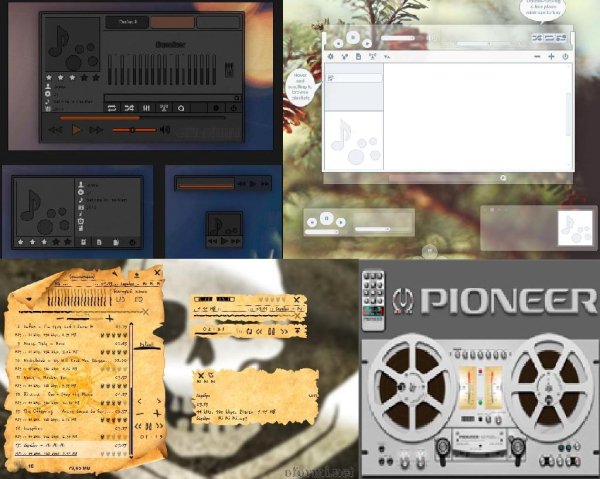Click the white album art in the light cover window

tap(575, 228)
